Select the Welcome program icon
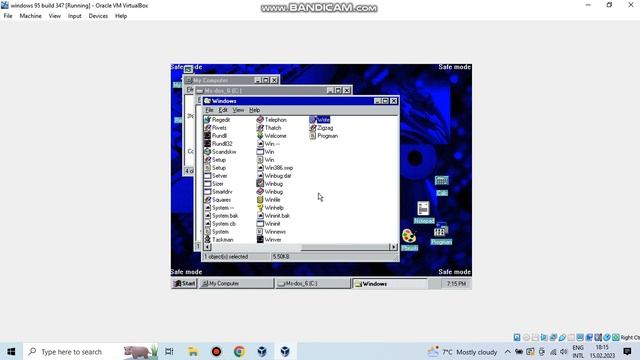The image size is (640, 360). [x=260, y=136]
